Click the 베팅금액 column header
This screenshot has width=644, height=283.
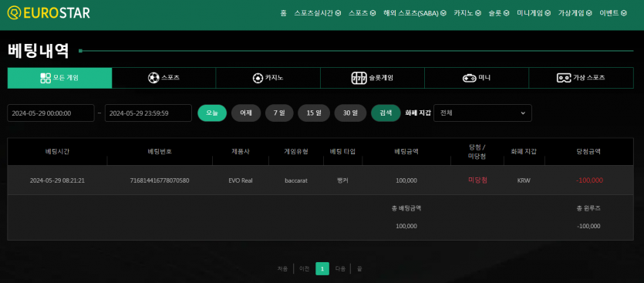click(x=406, y=151)
